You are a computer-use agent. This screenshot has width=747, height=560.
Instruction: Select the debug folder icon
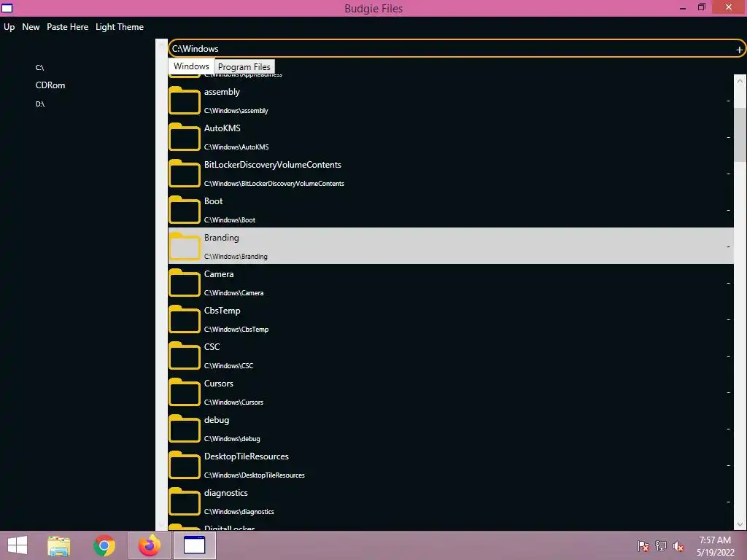click(185, 429)
